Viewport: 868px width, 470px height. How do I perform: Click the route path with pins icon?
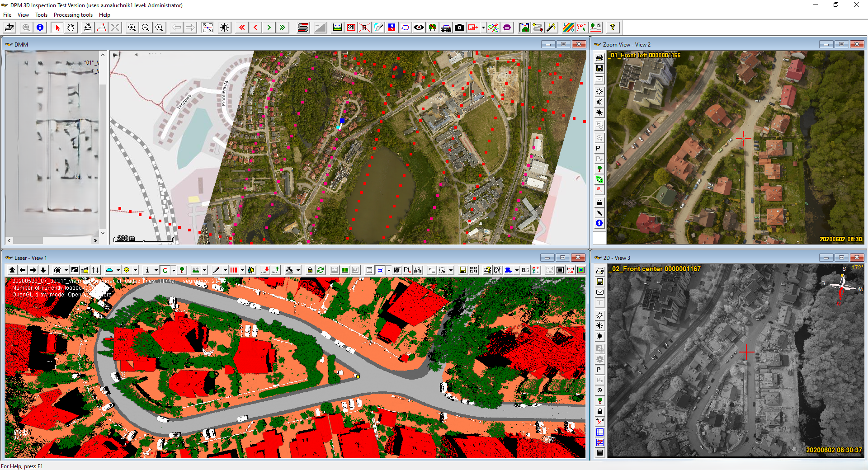(x=538, y=28)
